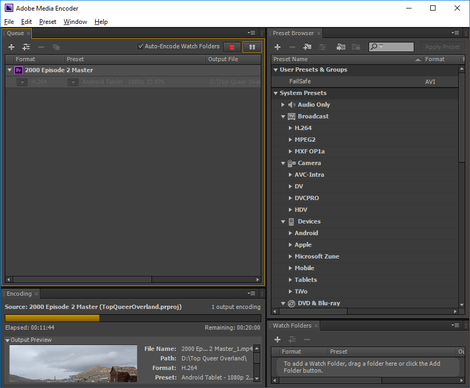The width and height of the screenshot is (470, 388).
Task: Expand the DVCPRO preset folder
Action: (290, 198)
